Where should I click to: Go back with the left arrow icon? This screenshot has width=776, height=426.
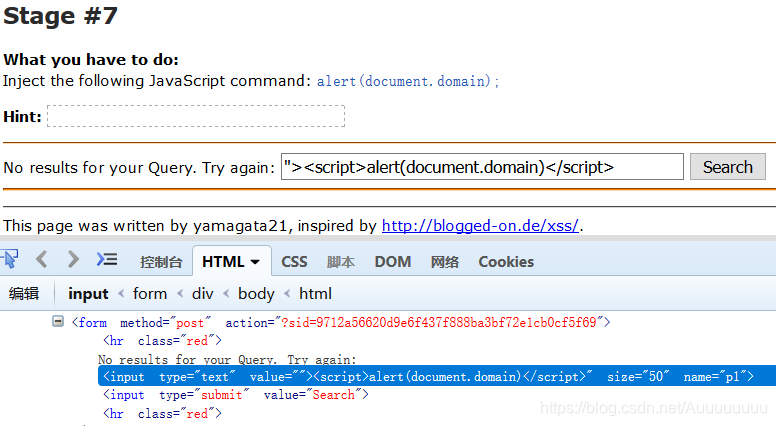42,259
